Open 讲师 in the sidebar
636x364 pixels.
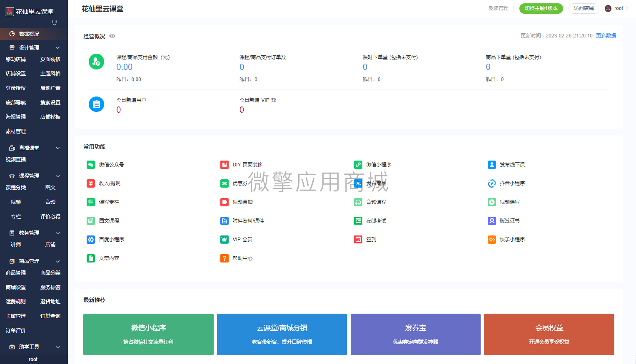[x=16, y=245]
